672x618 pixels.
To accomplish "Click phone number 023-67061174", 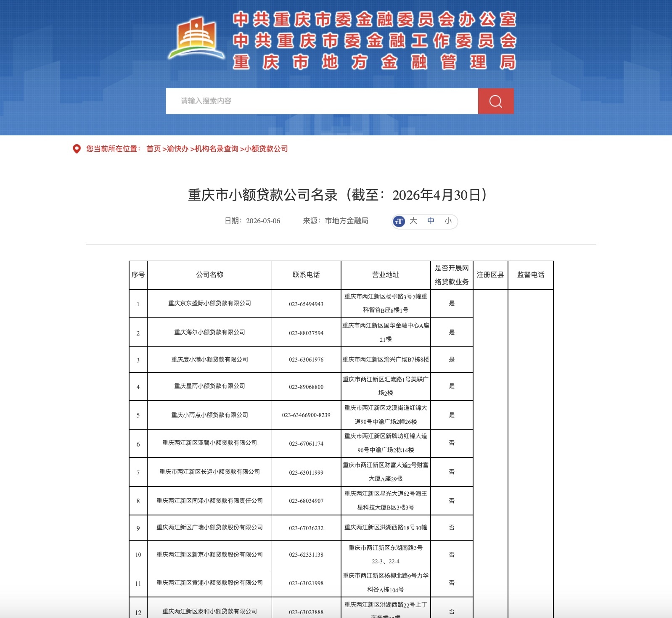I will pos(306,444).
